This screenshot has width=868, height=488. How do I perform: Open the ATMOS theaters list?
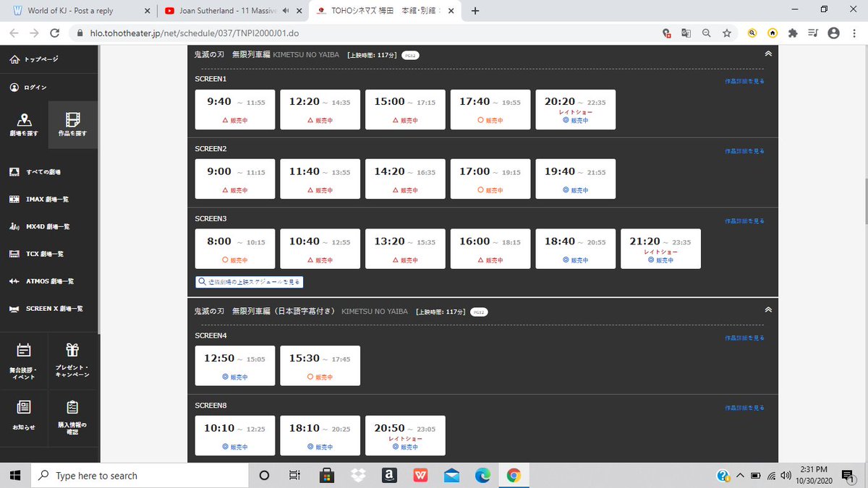pyautogui.click(x=42, y=281)
